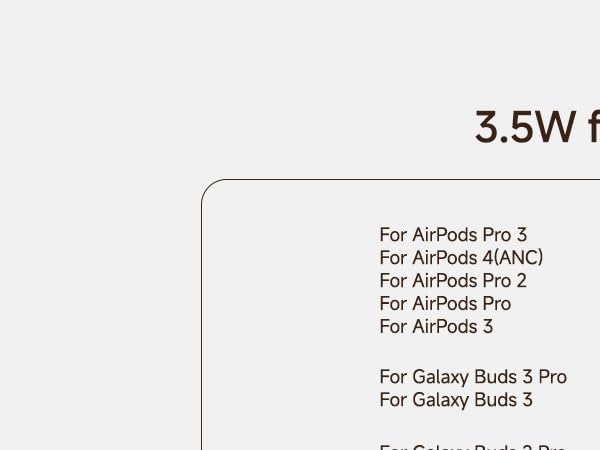The height and width of the screenshot is (450, 600).
Task: Click the top horizontal border line of the box
Action: (x=400, y=180)
